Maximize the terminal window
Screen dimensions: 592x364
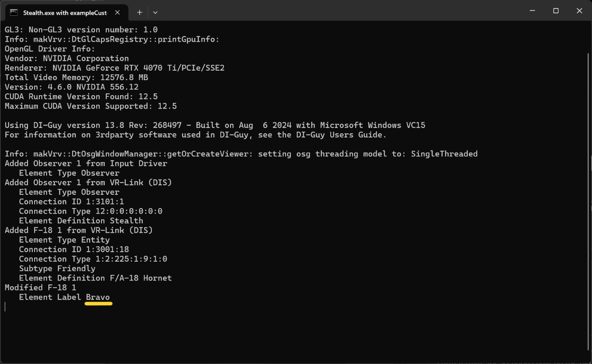click(556, 10)
